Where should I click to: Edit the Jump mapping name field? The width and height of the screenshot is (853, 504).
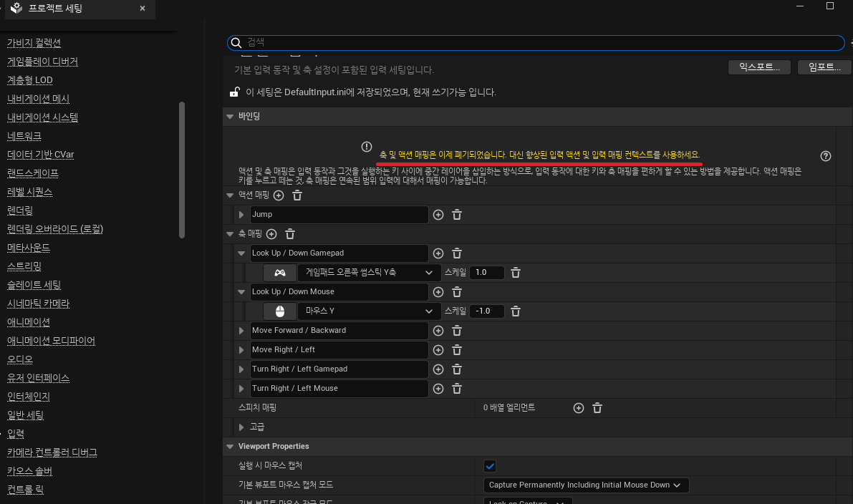pyautogui.click(x=339, y=215)
